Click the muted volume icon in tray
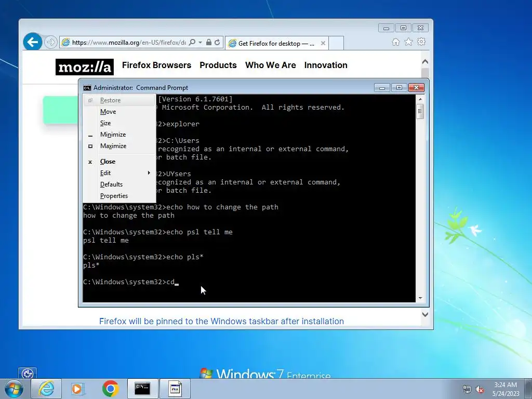The width and height of the screenshot is (532, 399). click(480, 390)
